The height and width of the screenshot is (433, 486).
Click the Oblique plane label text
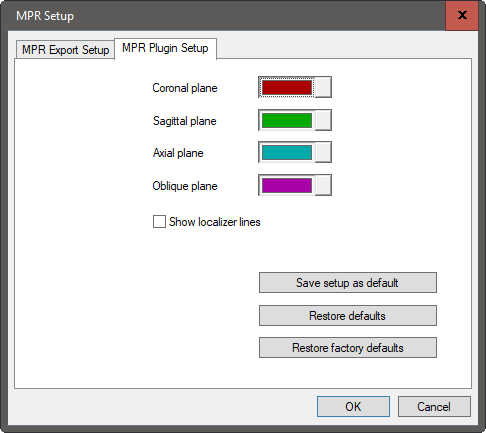tap(185, 186)
